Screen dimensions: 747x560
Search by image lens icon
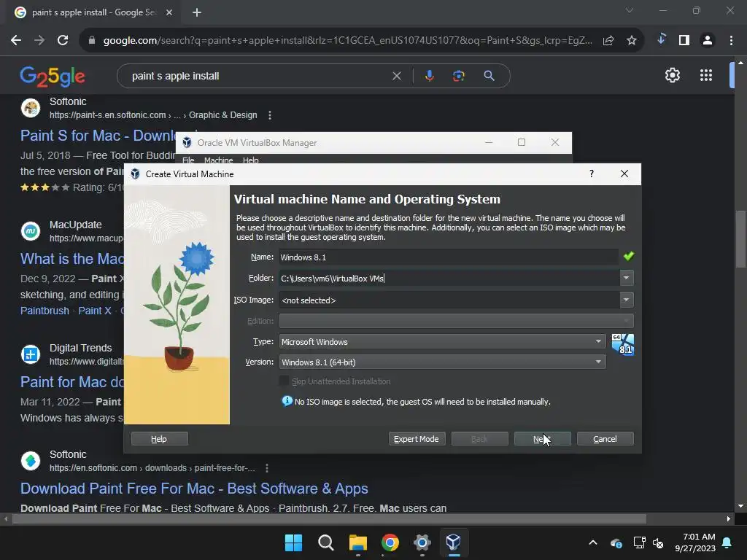(459, 76)
